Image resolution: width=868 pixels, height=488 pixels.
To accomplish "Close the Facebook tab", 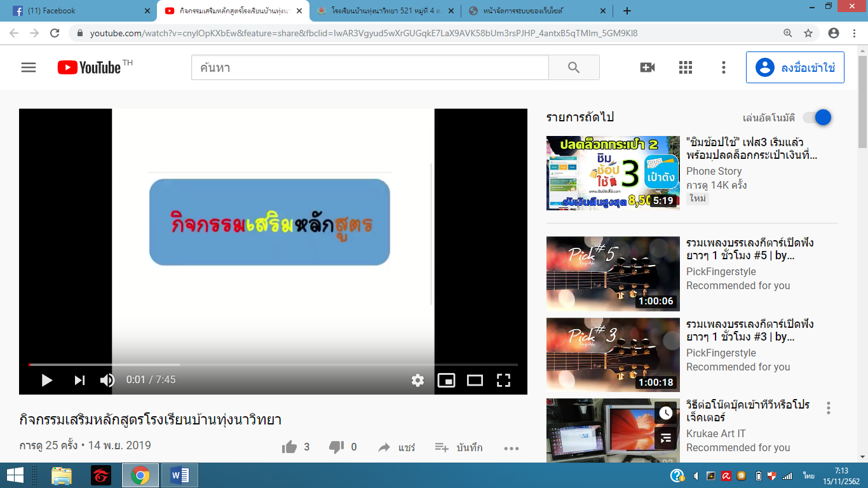I will coord(147,11).
